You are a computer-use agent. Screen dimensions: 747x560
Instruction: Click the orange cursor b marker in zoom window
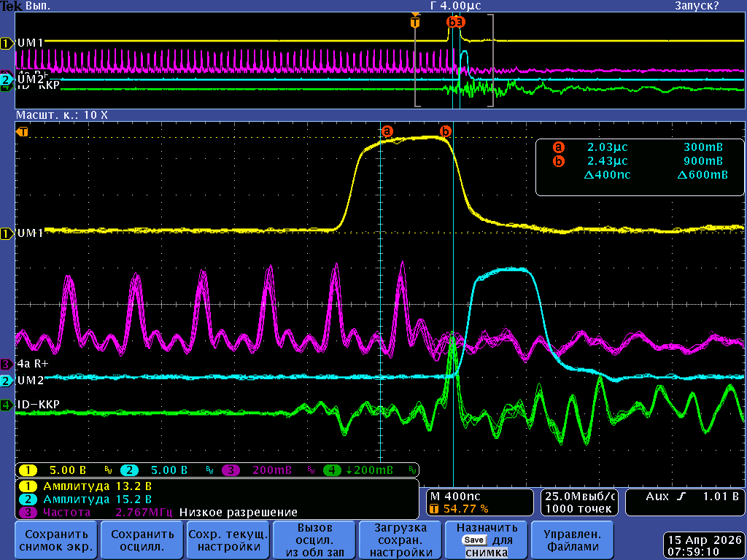pyautogui.click(x=445, y=131)
